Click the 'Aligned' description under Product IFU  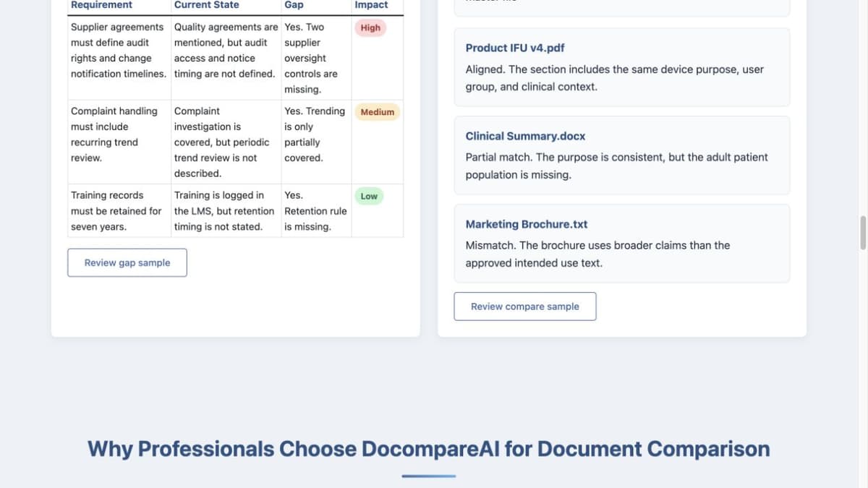[615, 78]
